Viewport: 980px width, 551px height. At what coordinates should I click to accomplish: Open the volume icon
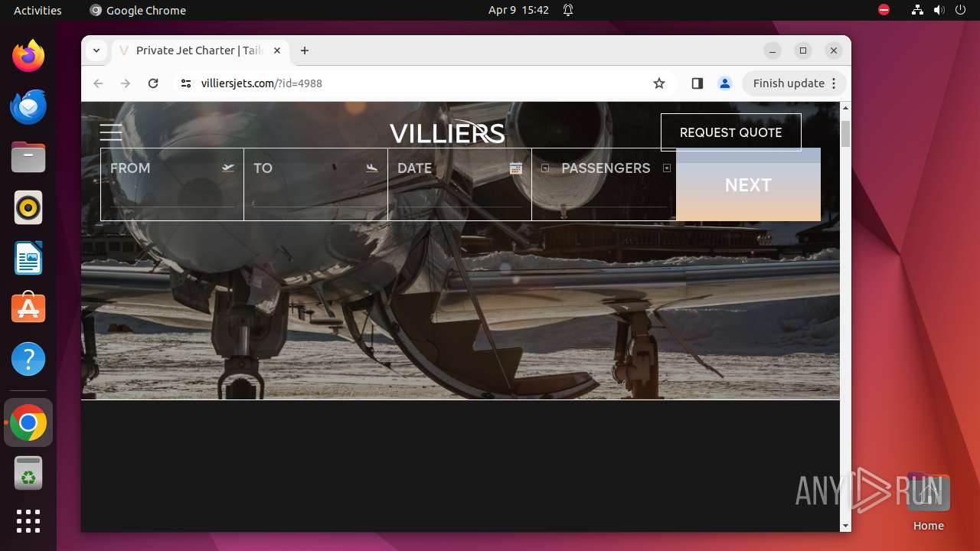939,10
